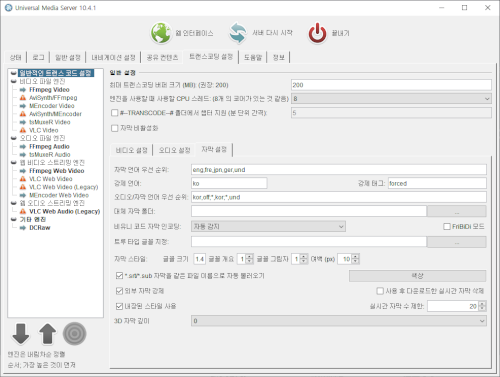This screenshot has height=377, width=500.
Task: Open the navigation settings tab
Action: point(113,58)
